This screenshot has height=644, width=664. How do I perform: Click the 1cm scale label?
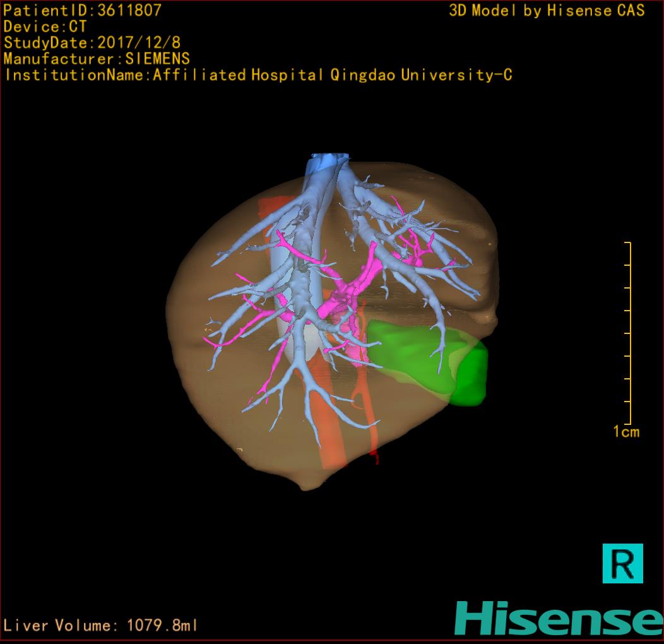point(626,432)
